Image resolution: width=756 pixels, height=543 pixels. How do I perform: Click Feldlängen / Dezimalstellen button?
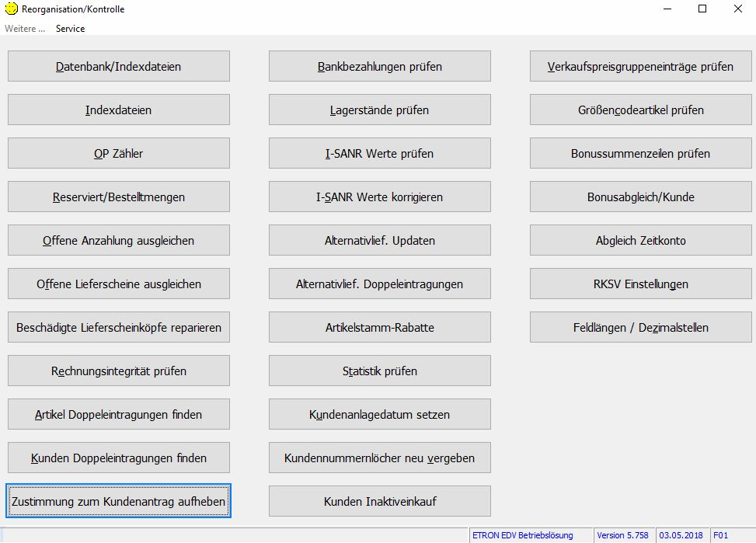[641, 328]
